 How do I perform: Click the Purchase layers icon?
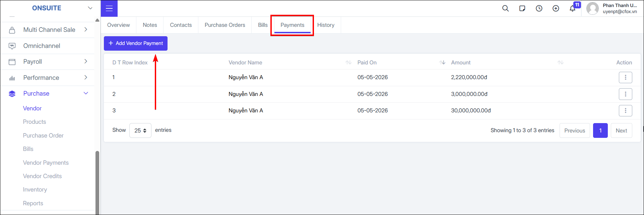[x=12, y=94]
